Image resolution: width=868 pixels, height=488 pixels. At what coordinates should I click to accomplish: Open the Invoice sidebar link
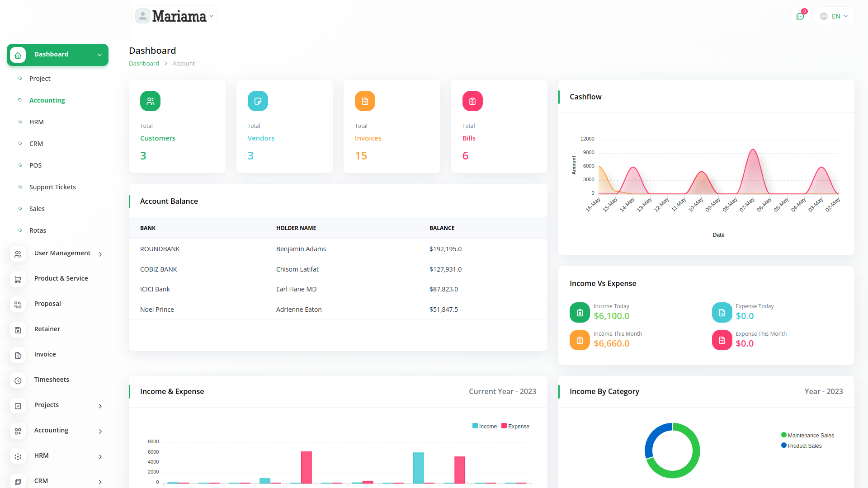(45, 354)
